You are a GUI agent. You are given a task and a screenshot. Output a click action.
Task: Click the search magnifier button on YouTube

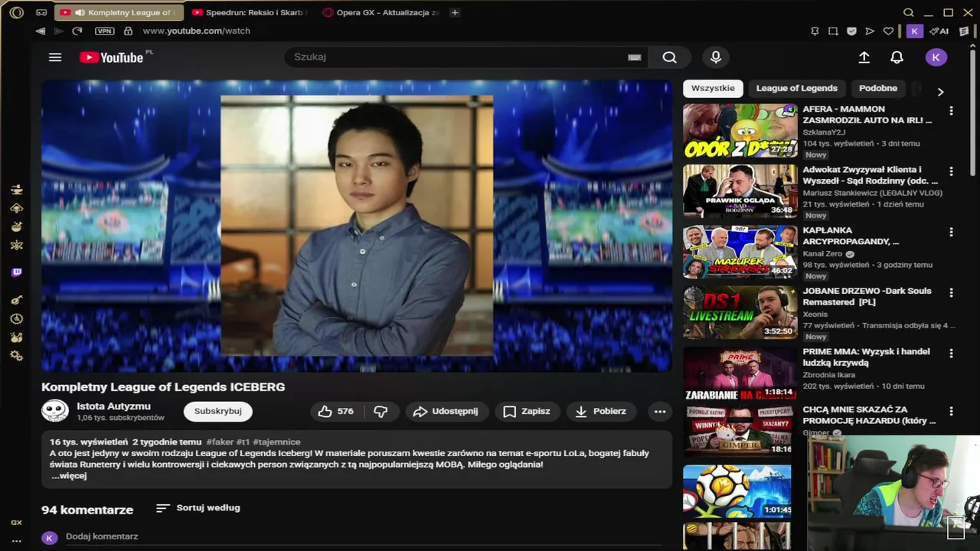coord(669,57)
